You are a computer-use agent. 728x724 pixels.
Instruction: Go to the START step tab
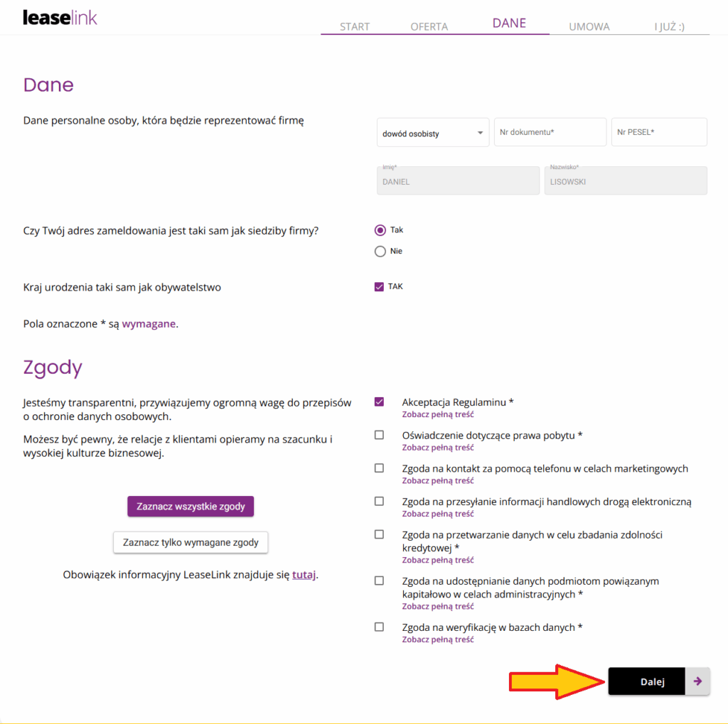355,26
